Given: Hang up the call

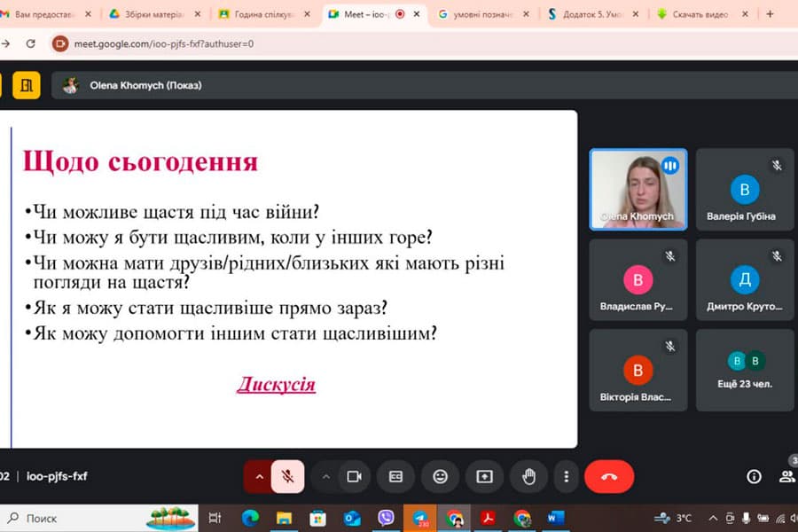Looking at the screenshot, I should point(607,476).
